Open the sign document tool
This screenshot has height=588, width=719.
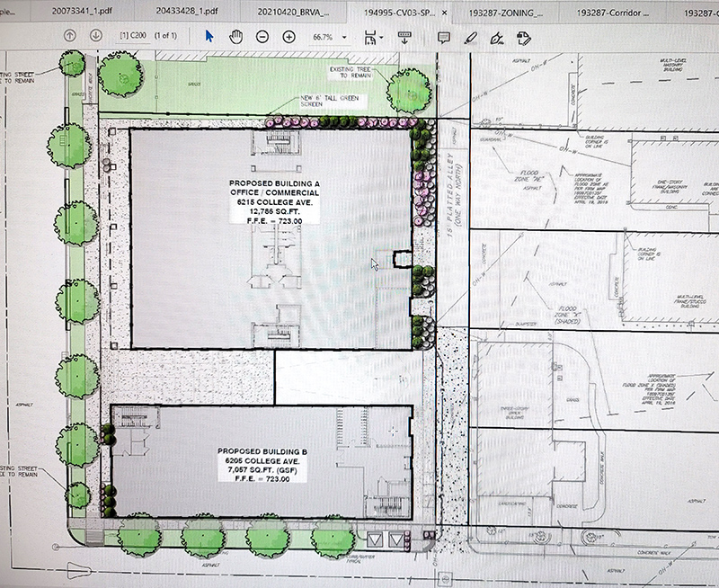[x=497, y=39]
